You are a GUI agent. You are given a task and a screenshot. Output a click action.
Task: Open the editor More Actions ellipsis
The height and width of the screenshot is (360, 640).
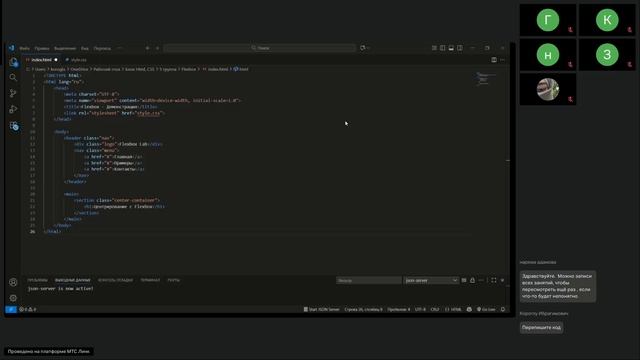[x=502, y=60]
